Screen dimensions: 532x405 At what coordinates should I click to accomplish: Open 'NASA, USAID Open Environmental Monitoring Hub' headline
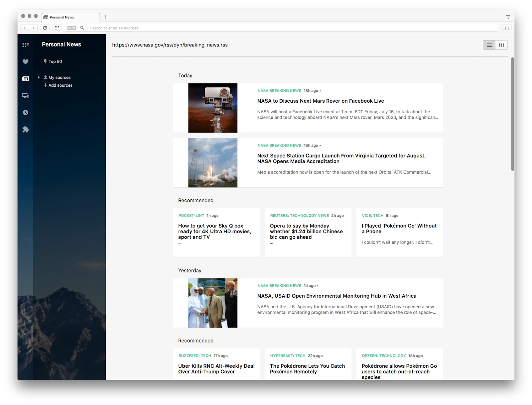[x=337, y=296]
